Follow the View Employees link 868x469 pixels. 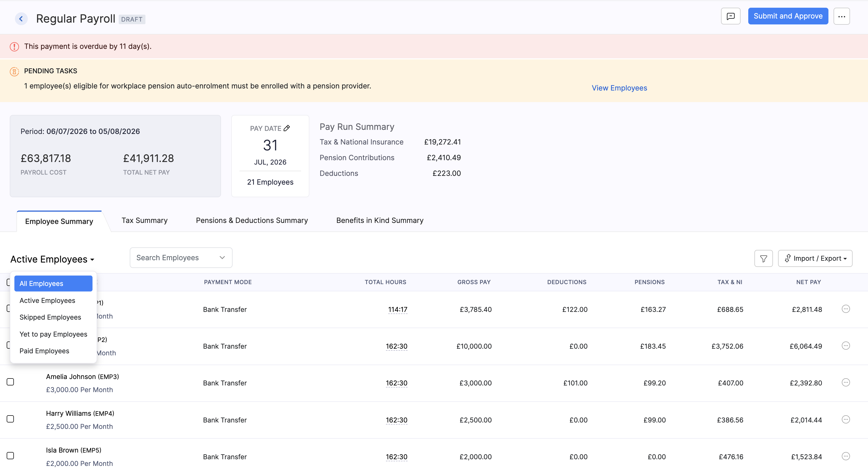pyautogui.click(x=619, y=88)
